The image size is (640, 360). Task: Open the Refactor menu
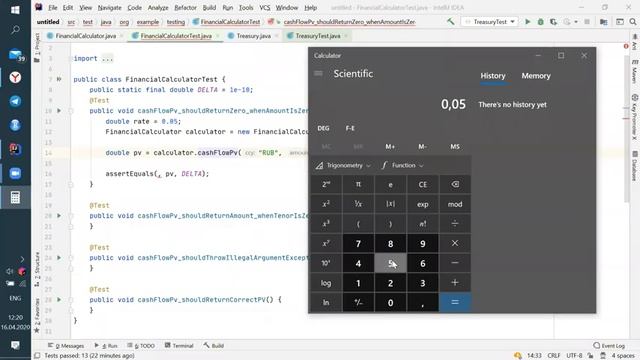click(185, 7)
